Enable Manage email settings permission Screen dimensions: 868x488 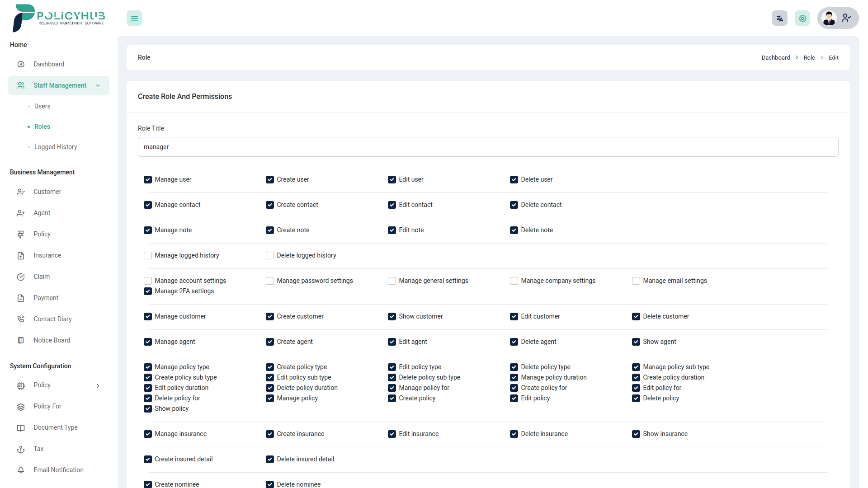[x=636, y=281]
